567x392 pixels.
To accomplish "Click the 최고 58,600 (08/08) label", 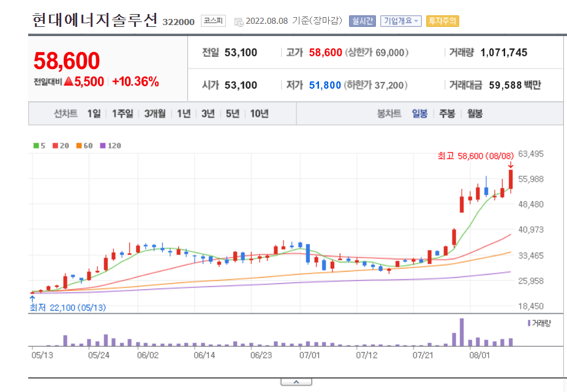I will 476,156.
